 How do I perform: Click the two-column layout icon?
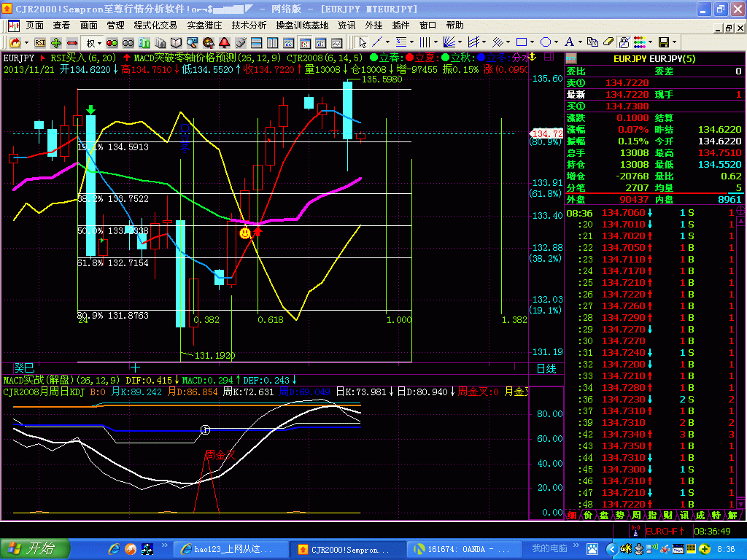273,43
